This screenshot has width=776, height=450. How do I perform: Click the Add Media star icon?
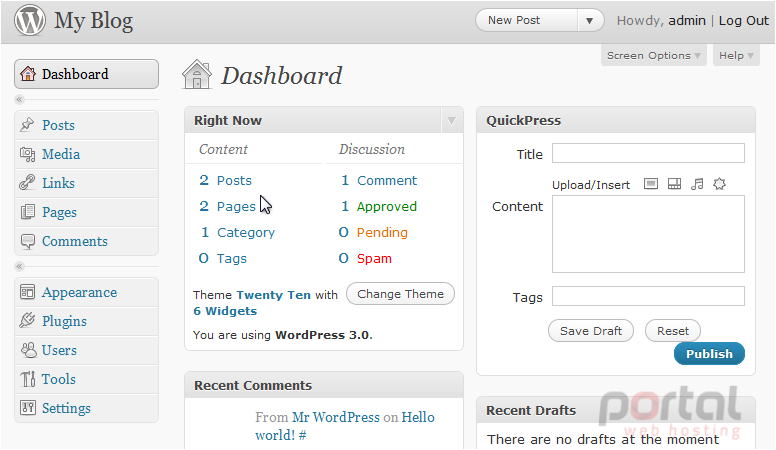coord(719,184)
